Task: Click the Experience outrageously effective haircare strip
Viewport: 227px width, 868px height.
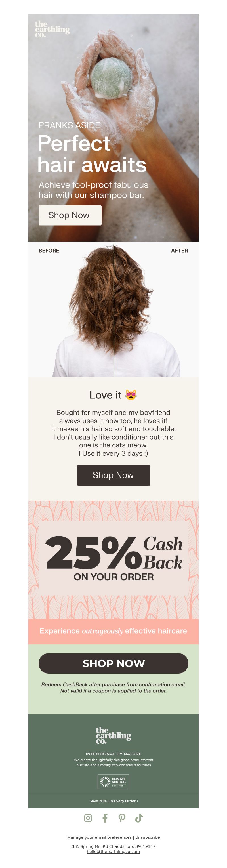Action: pos(113,631)
